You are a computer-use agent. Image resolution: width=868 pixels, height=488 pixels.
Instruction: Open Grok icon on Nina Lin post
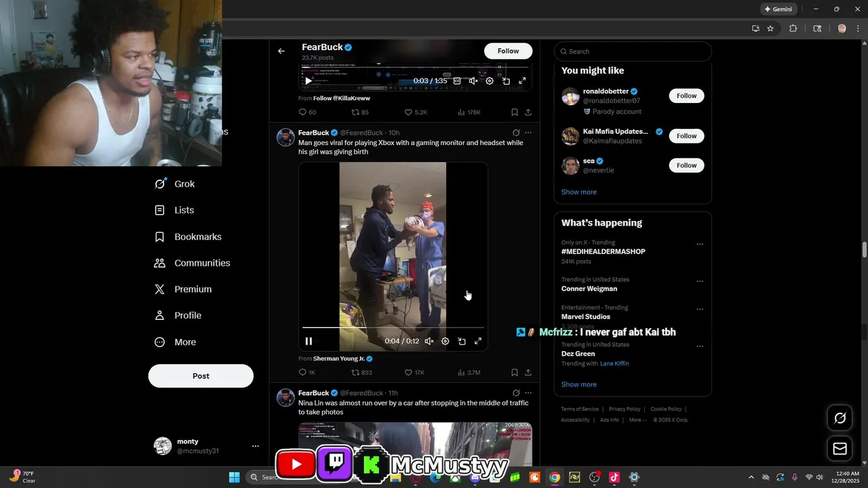(516, 393)
